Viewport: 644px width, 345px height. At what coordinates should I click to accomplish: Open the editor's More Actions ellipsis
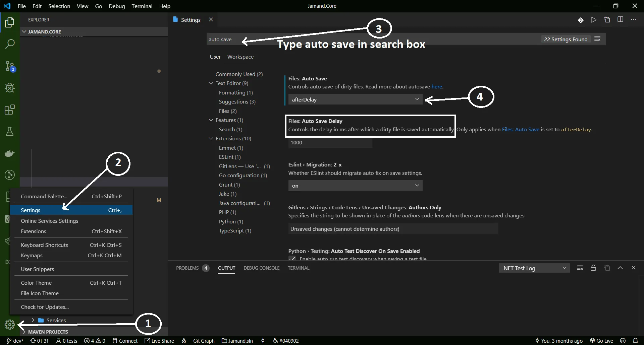(x=634, y=19)
